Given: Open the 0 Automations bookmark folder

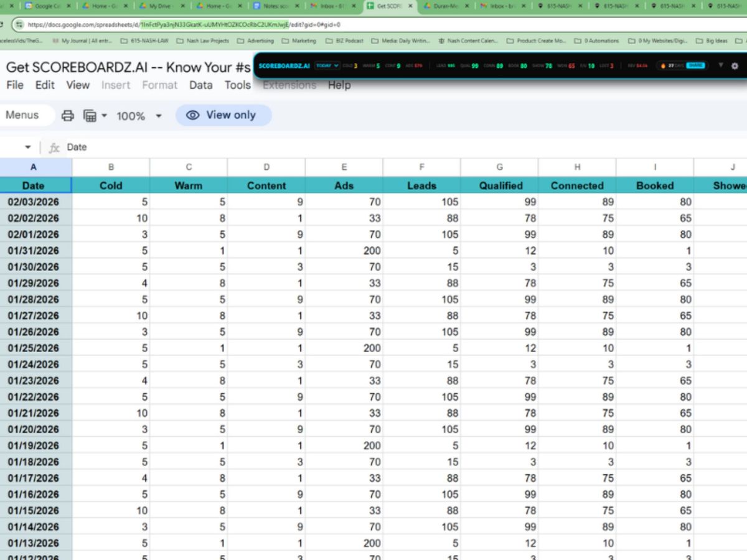Looking at the screenshot, I should (596, 41).
